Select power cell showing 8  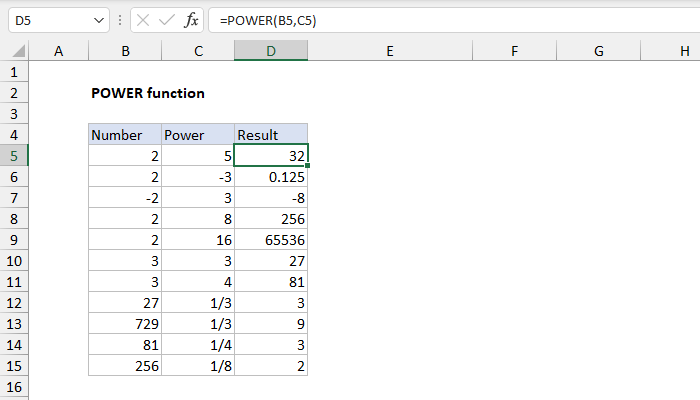tap(198, 219)
